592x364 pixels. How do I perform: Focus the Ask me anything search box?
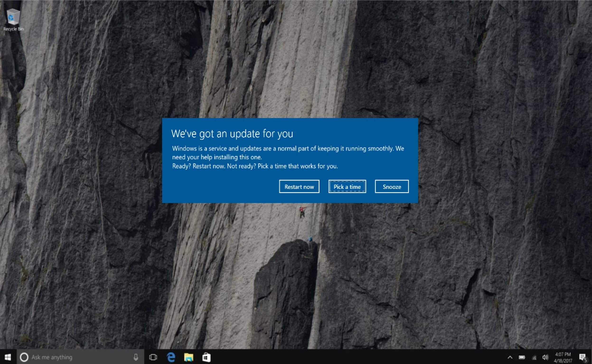click(80, 357)
